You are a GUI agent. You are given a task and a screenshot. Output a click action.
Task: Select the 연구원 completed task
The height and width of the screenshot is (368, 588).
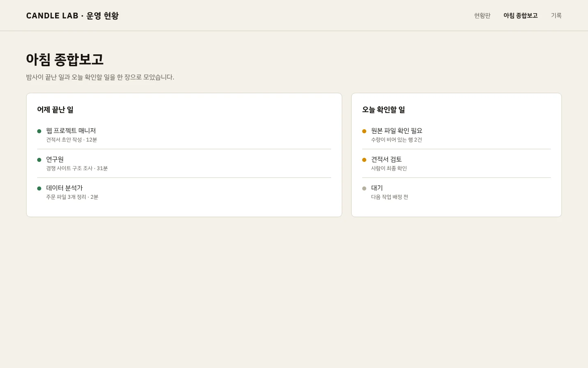point(184,164)
